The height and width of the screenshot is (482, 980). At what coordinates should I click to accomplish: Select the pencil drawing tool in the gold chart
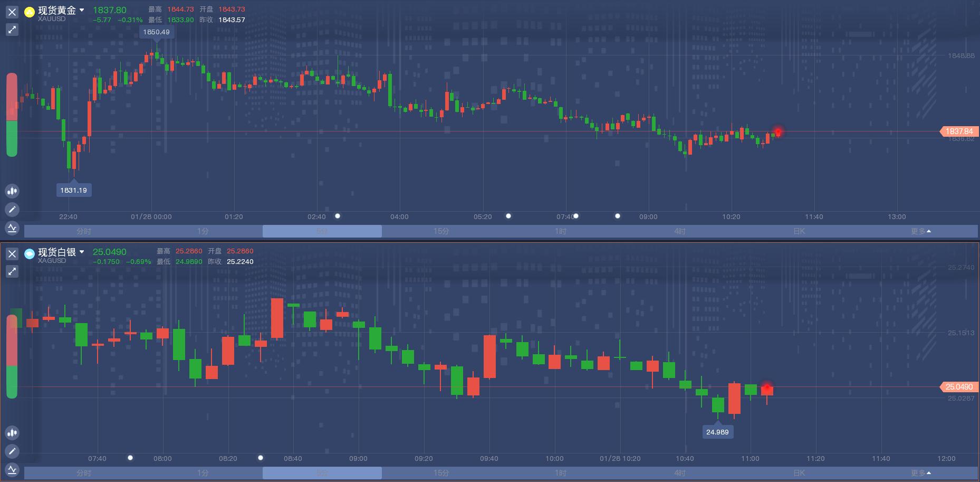pos(12,210)
